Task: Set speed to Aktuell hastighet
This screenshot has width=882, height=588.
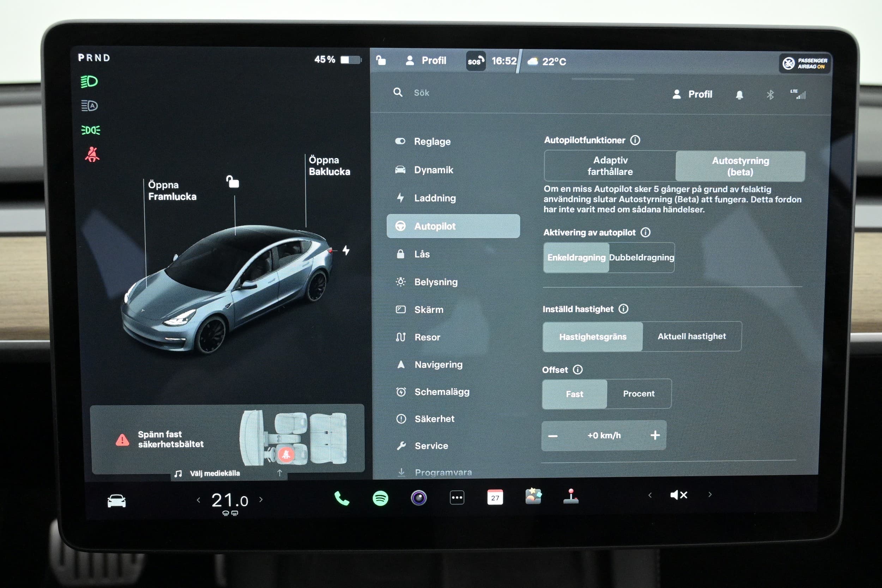Action: tap(692, 337)
